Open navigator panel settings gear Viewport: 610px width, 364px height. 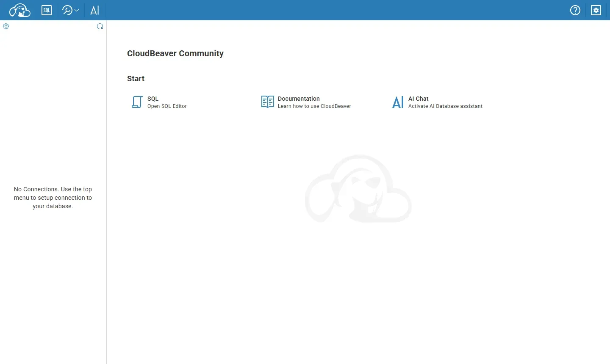tap(6, 26)
